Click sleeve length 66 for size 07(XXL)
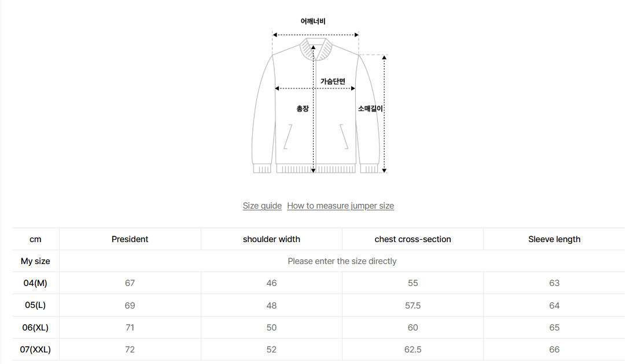 pos(554,349)
